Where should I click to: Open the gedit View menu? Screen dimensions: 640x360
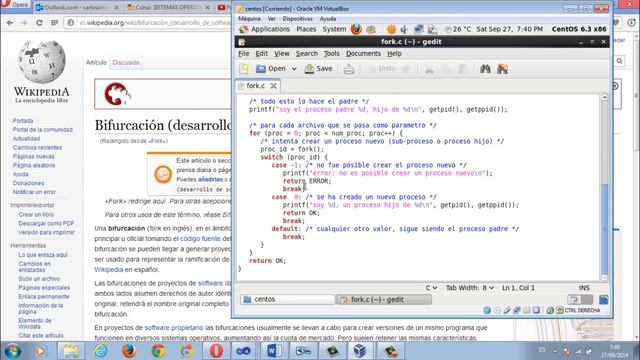[282, 53]
